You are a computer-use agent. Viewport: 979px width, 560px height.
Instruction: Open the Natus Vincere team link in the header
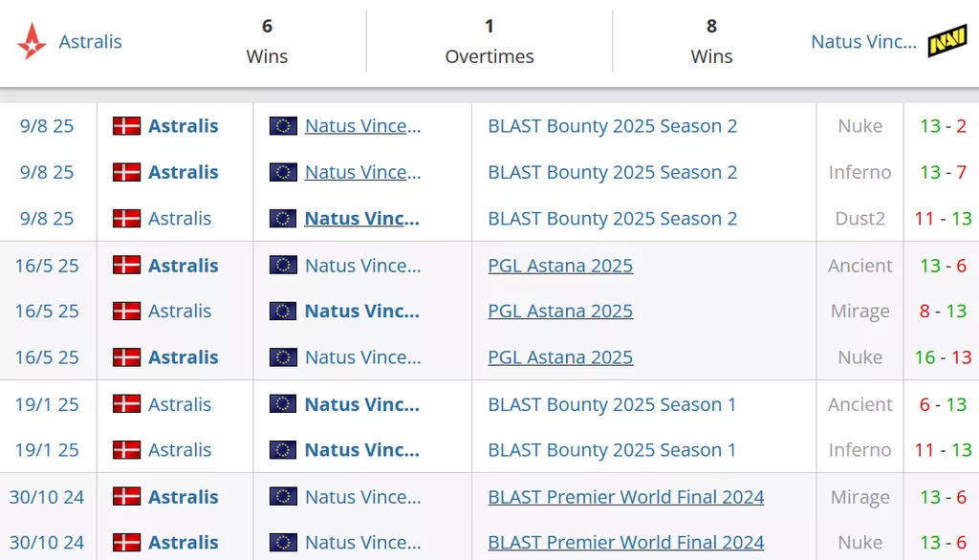862,42
